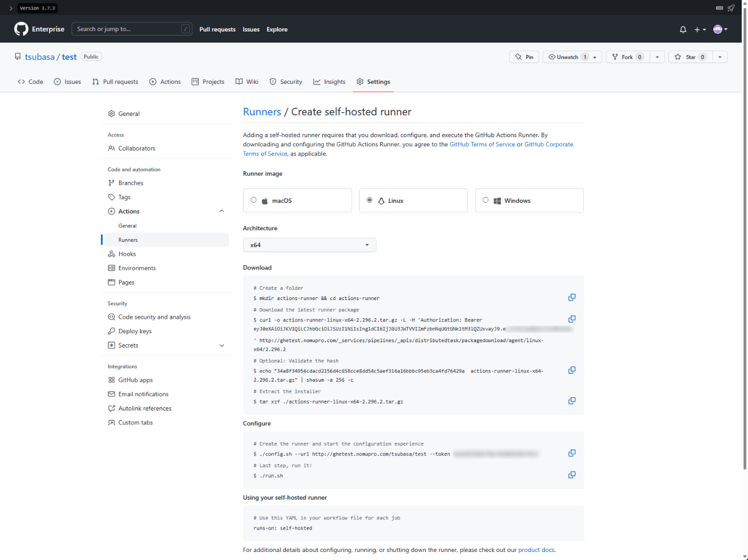
Task: Copy the config.sh configure command
Action: (572, 453)
